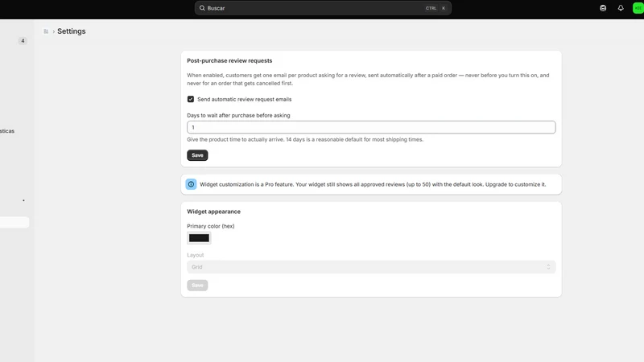The image size is (644, 362).
Task: Click the Widget appearance heading
Action: (x=213, y=212)
